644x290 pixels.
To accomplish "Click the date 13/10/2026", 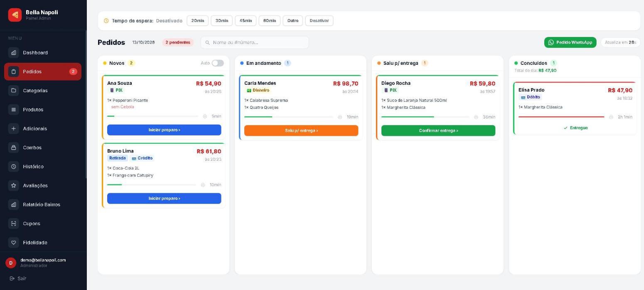I will tap(143, 42).
